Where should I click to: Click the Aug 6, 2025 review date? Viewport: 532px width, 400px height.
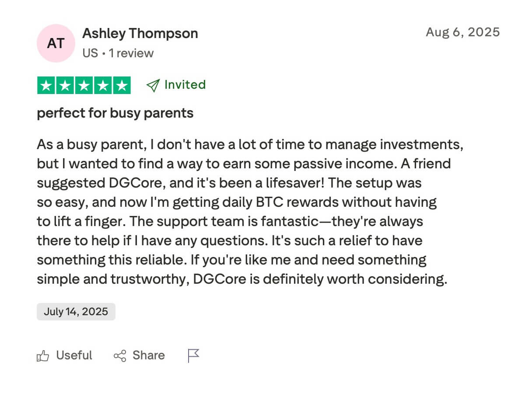click(462, 32)
